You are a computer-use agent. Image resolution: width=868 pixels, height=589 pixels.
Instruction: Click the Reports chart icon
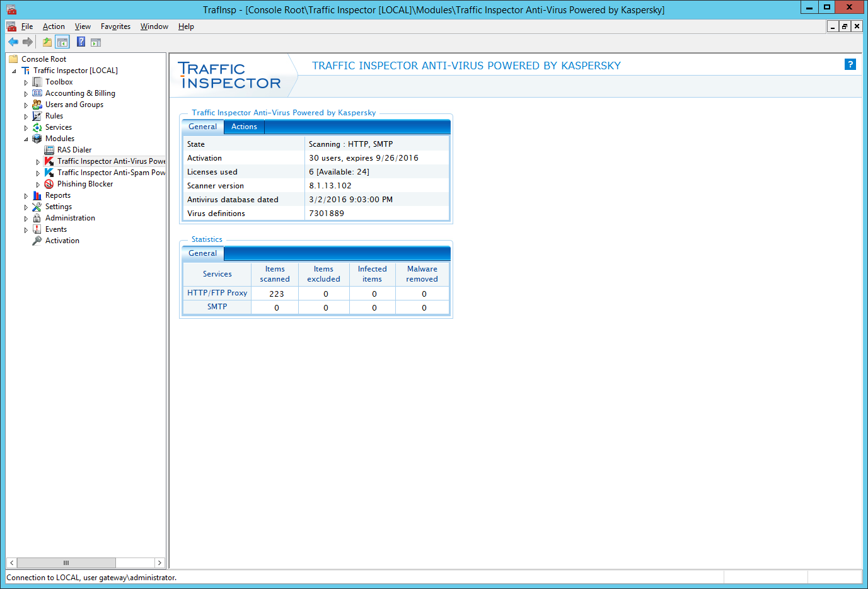pyautogui.click(x=37, y=195)
